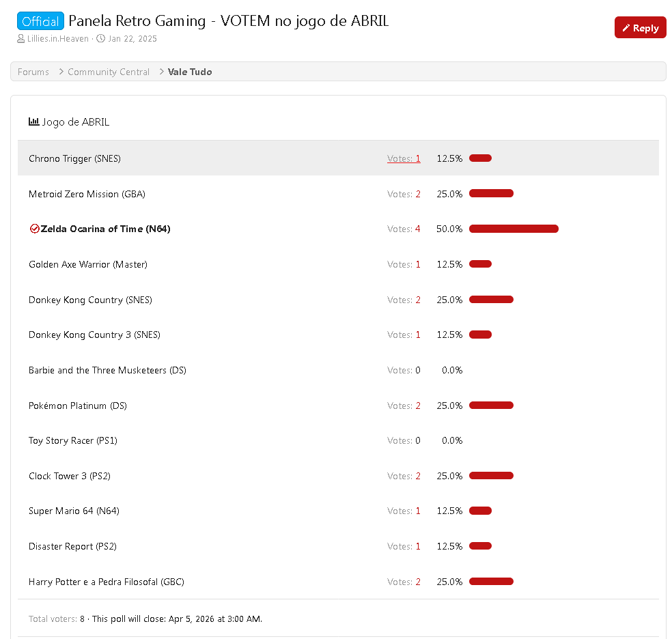Open Community Central breadcrumb
Image resolution: width=672 pixels, height=639 pixels.
(109, 72)
